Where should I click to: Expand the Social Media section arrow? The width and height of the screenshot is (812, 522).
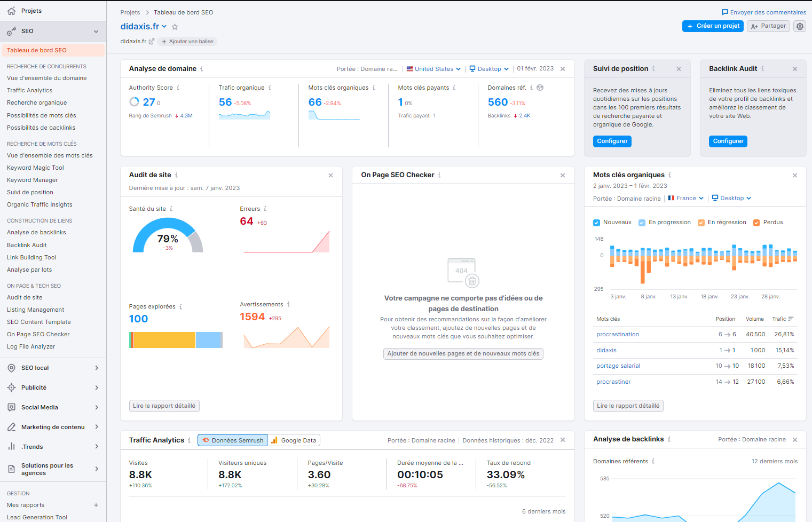(97, 407)
